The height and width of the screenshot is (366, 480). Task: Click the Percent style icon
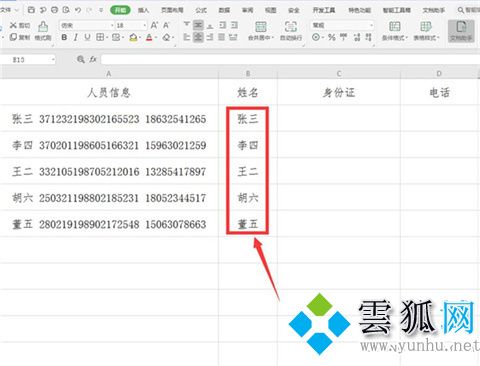(332, 37)
